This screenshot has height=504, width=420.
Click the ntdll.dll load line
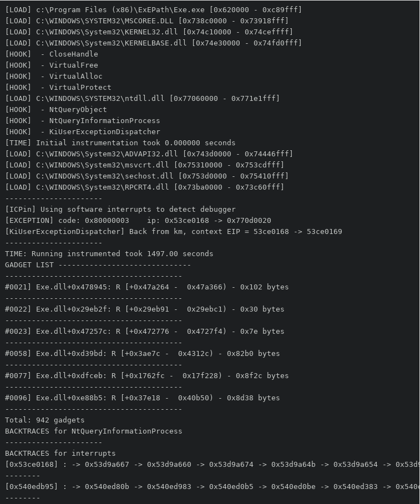(142, 98)
